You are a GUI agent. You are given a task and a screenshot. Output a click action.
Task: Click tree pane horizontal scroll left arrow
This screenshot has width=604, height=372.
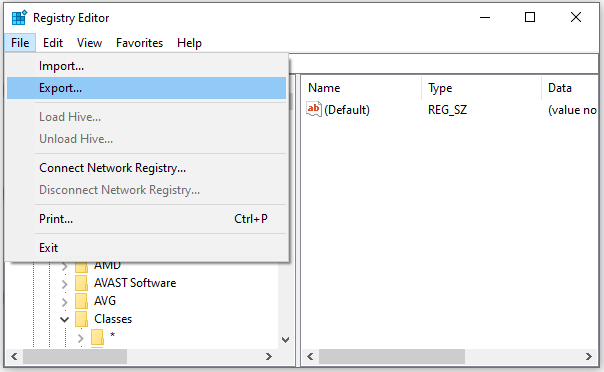[x=14, y=357]
